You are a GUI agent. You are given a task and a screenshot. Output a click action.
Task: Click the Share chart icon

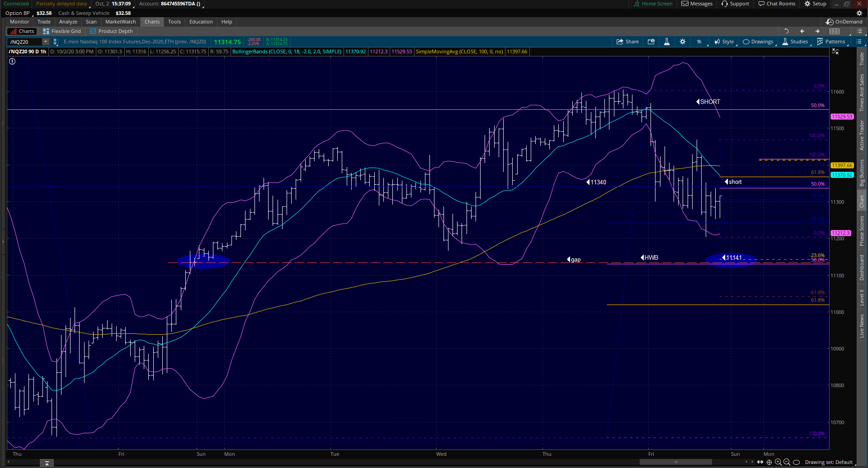[x=627, y=42]
